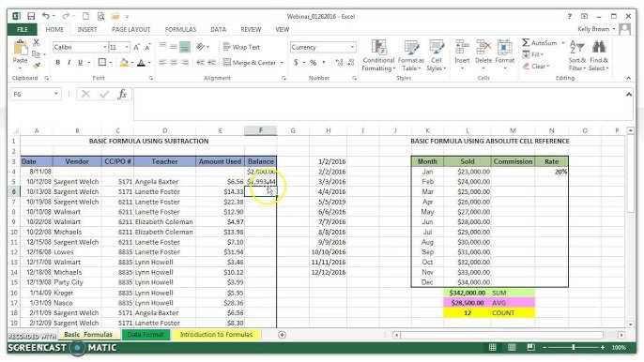The height and width of the screenshot is (362, 644).
Task: Click the Delete cells icon
Action: [x=483, y=48]
